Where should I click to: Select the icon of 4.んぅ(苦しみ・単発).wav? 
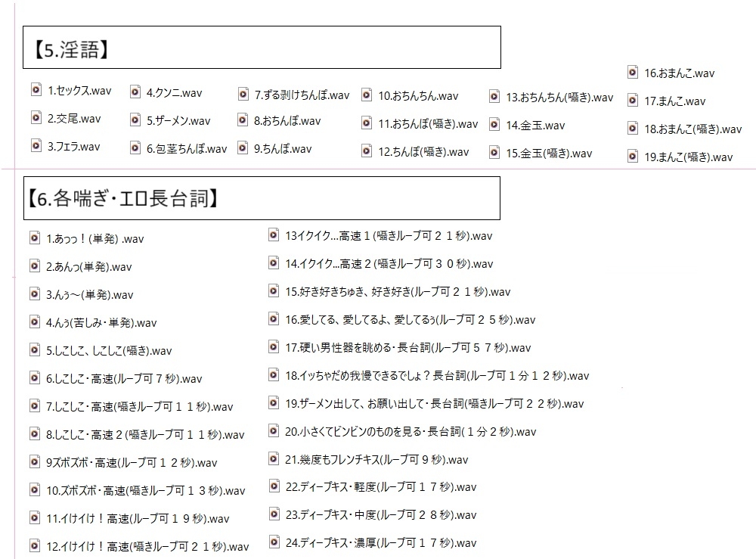35,322
